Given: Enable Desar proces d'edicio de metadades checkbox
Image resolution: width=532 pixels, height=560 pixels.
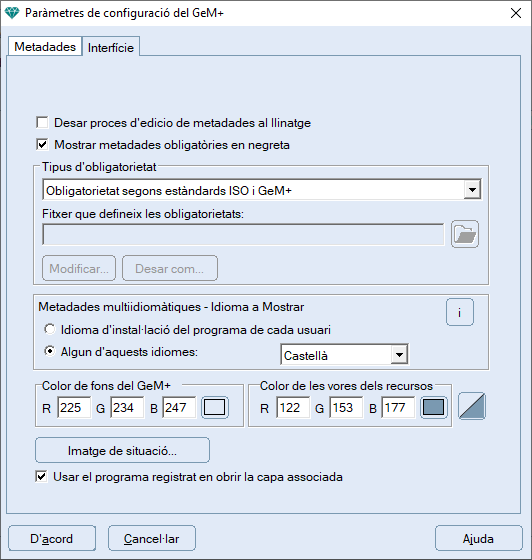Looking at the screenshot, I should (42, 122).
